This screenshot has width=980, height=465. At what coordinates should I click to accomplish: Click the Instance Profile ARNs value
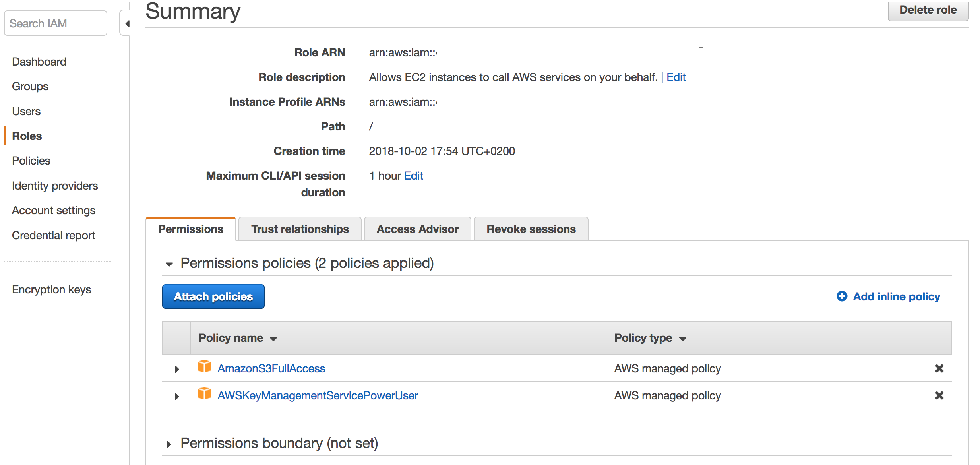pyautogui.click(x=403, y=102)
